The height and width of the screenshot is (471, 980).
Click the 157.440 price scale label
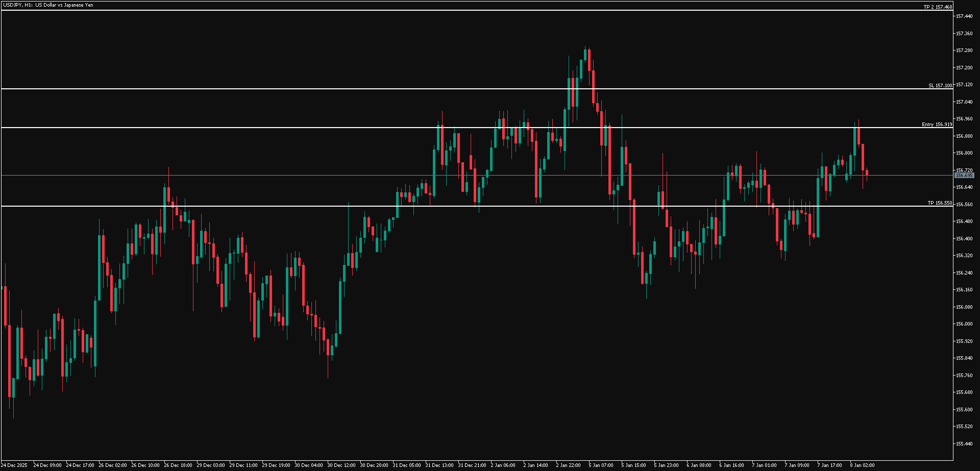964,16
